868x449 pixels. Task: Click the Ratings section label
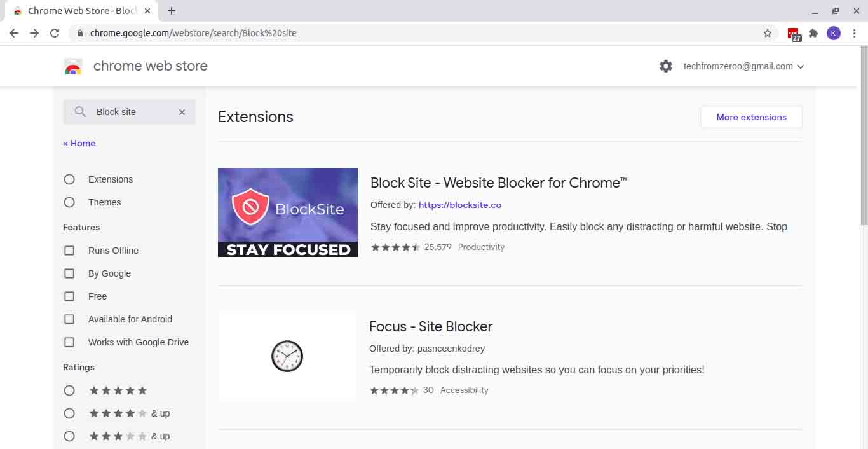[79, 367]
